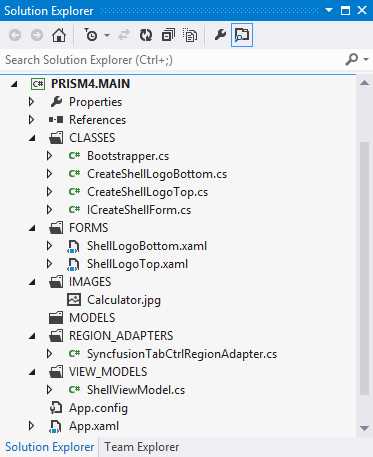Select CreateShellLogoBottom.cs file
This screenshot has width=373, height=457.
157,174
